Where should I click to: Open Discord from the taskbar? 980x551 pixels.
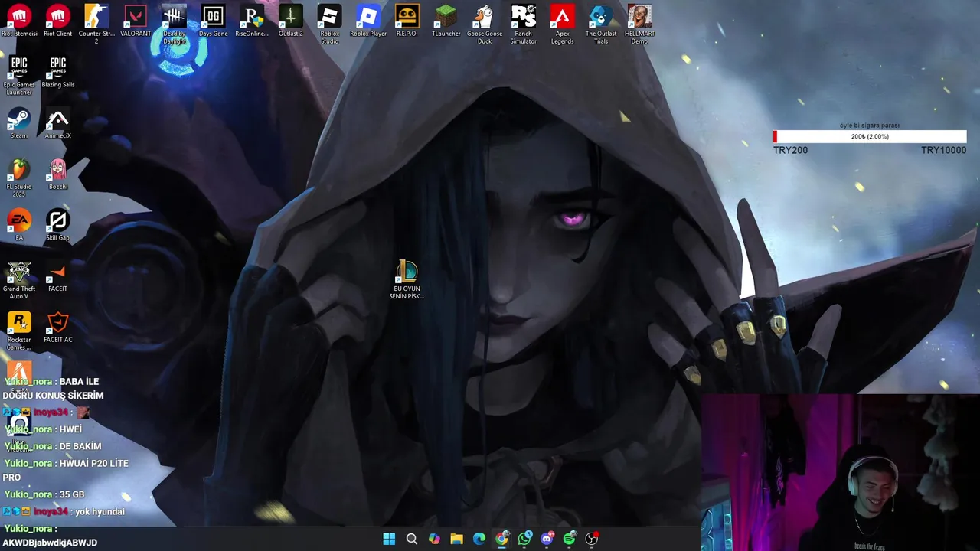547,539
